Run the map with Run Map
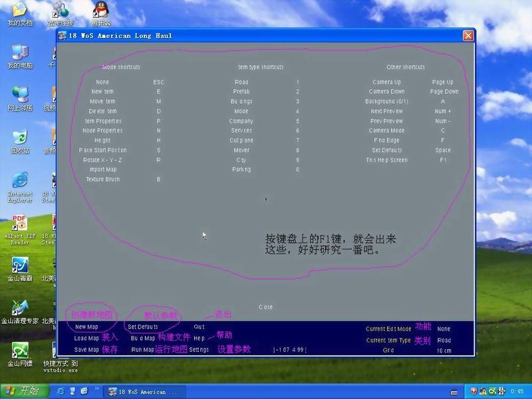This screenshot has height=399, width=532. tap(142, 350)
